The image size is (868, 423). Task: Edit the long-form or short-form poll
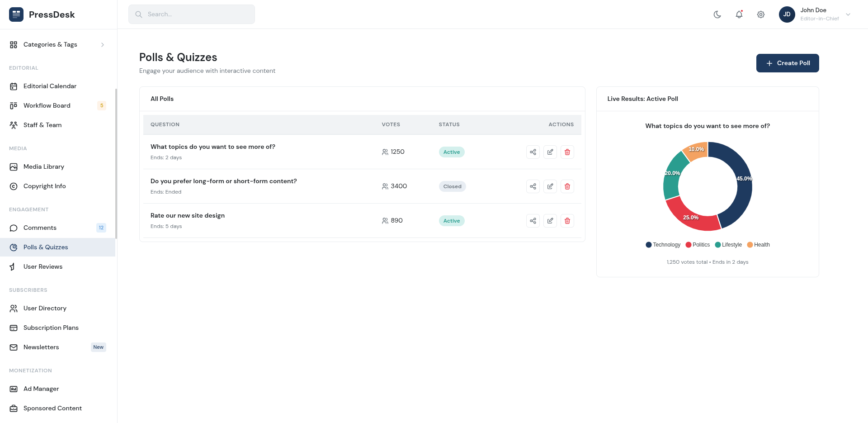pos(550,186)
